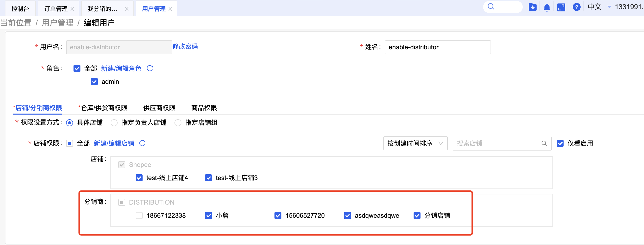This screenshot has width=644, height=245.
Task: Toggle the 全部 shop permission checkbox
Action: tap(70, 143)
